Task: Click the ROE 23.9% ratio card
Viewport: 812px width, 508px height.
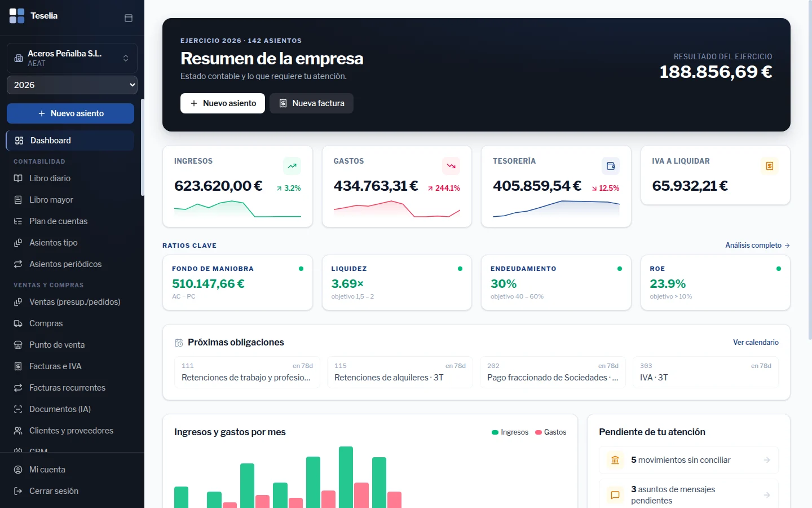Action: pos(716,283)
